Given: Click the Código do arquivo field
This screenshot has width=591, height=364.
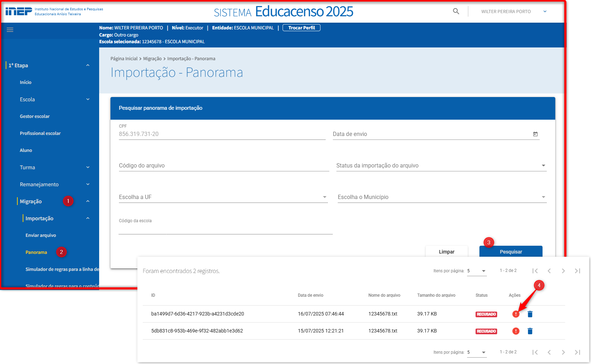Looking at the screenshot, I should tap(224, 165).
